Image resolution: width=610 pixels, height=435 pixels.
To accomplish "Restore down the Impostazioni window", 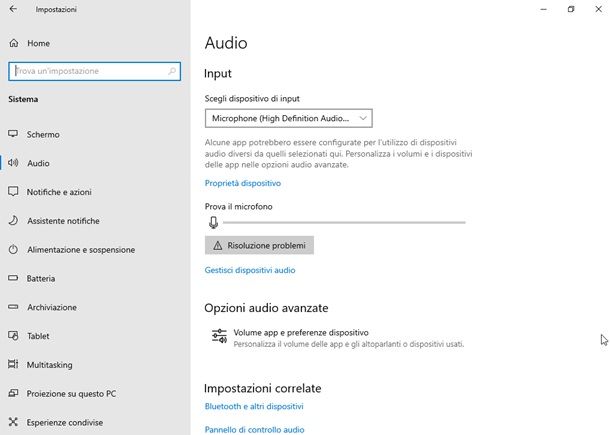I will tap(571, 9).
